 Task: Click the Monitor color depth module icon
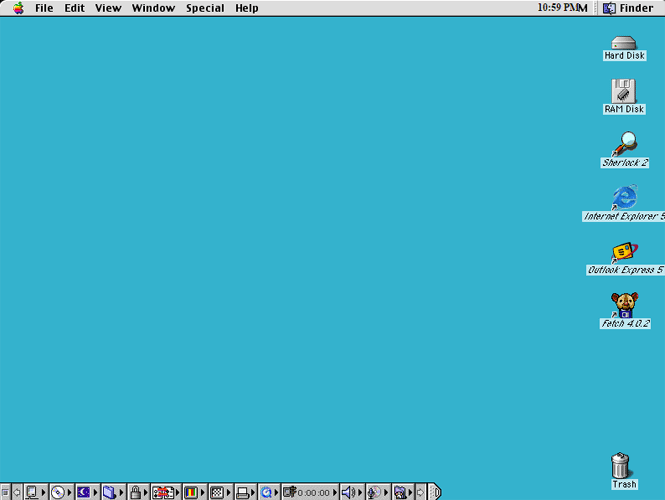point(191,492)
